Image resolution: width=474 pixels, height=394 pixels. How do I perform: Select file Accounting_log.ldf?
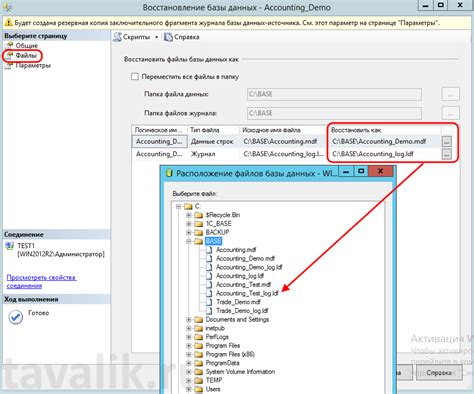(240, 276)
